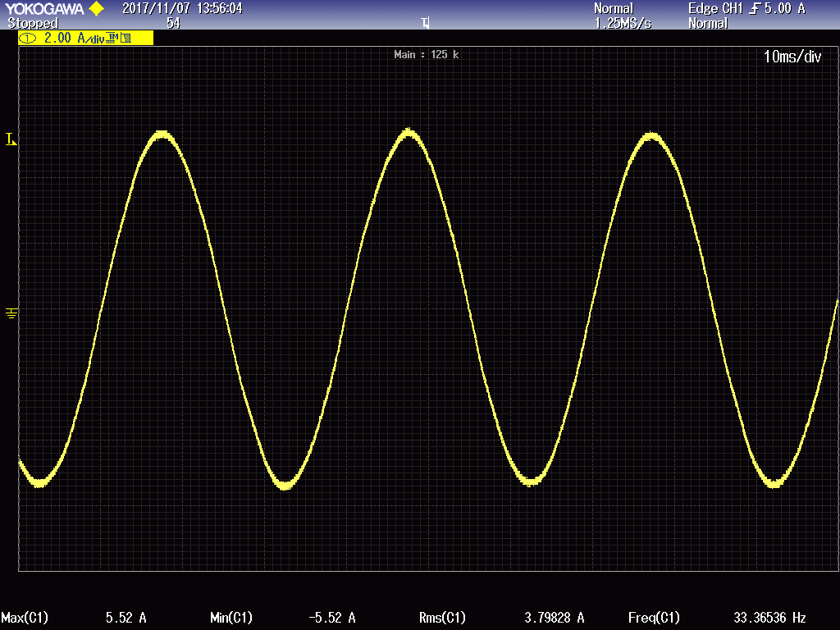This screenshot has width=840, height=630.
Task: Click the Freq(C1) measurement label
Action: (x=654, y=618)
